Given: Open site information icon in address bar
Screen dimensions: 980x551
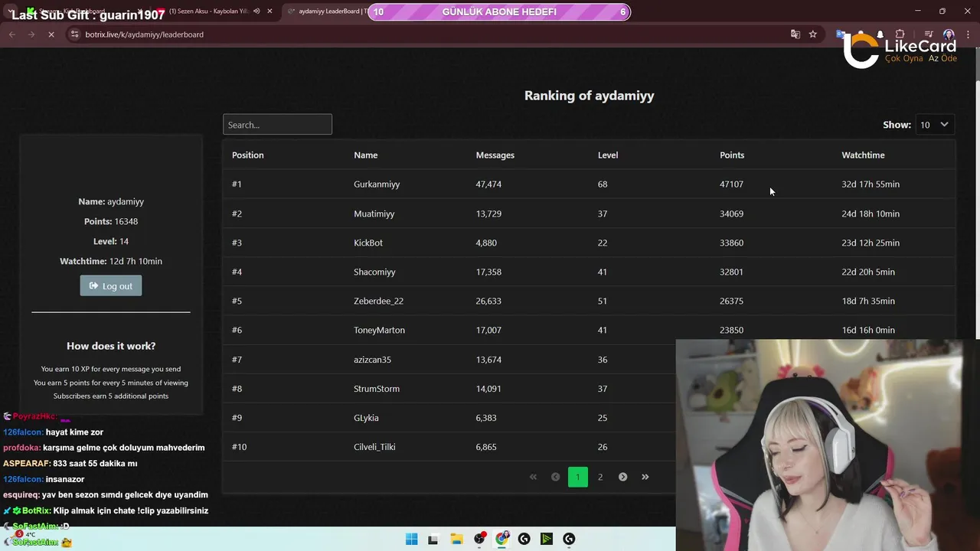Looking at the screenshot, I should [x=74, y=34].
